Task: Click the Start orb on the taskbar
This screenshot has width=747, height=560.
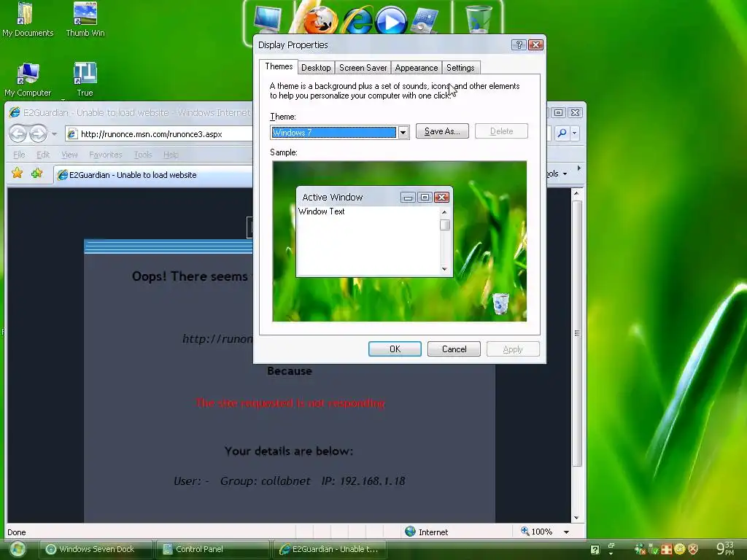Action: 18,550
